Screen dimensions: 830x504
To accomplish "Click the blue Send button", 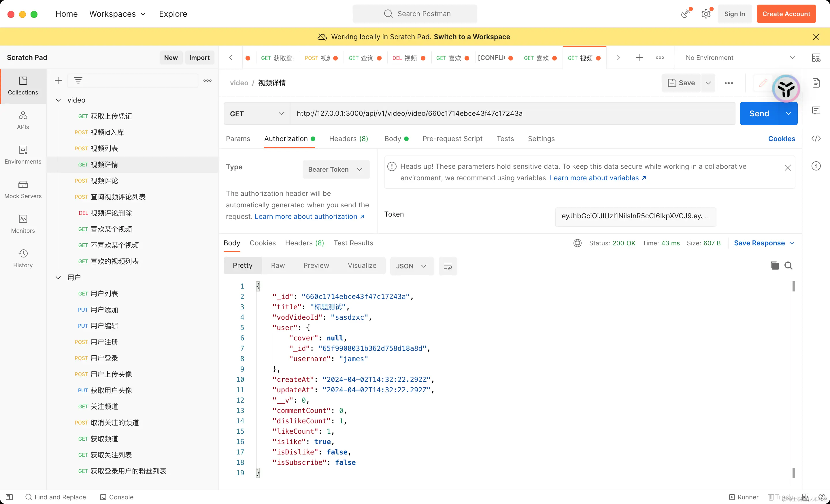I will click(x=759, y=114).
